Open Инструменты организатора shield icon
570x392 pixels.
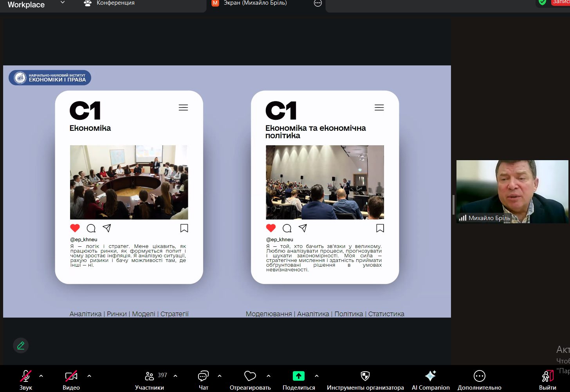(365, 376)
